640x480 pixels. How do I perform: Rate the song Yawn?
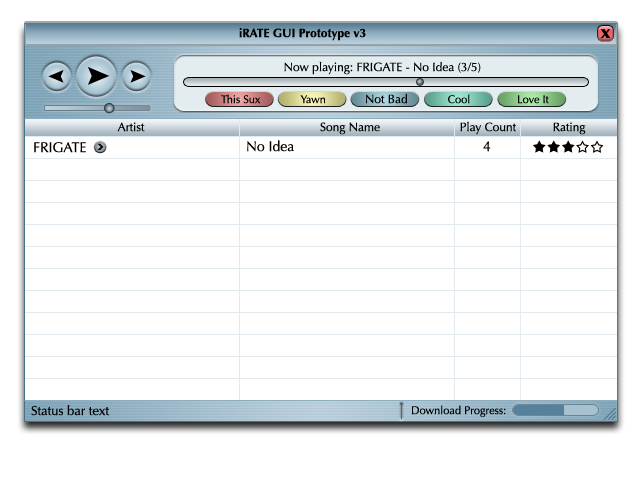point(313,100)
